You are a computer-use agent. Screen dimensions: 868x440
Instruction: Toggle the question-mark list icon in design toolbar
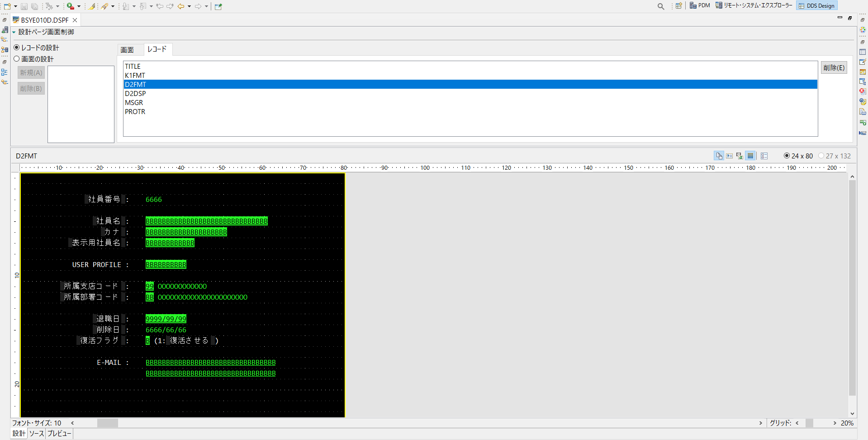coord(729,156)
